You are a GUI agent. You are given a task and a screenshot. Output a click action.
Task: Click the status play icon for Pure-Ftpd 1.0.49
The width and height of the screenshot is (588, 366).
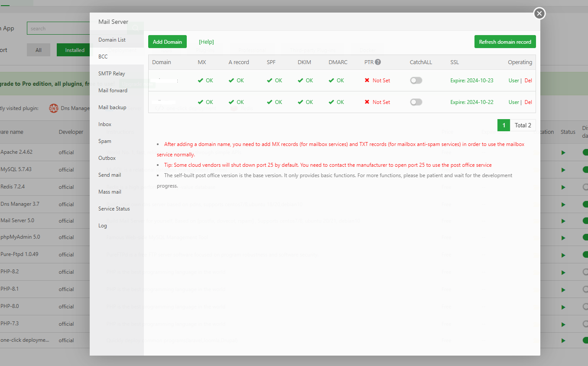point(563,255)
